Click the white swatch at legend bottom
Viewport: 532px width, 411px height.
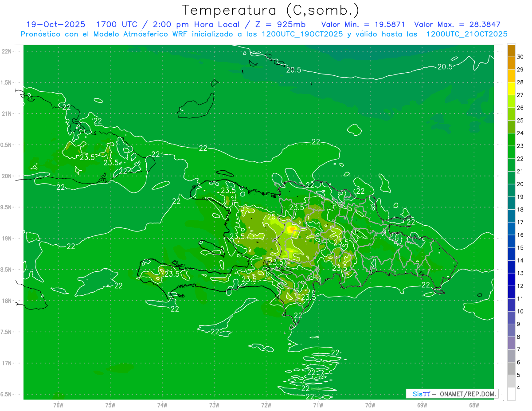(511, 394)
